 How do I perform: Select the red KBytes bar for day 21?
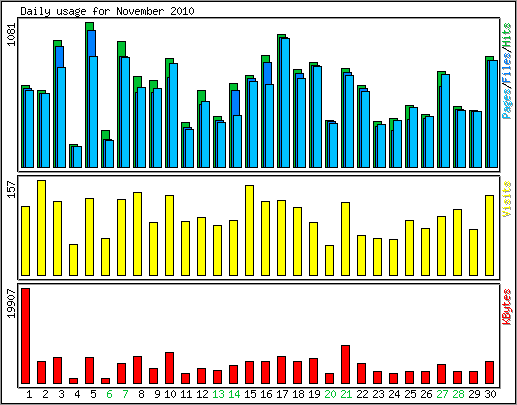[x=346, y=364]
